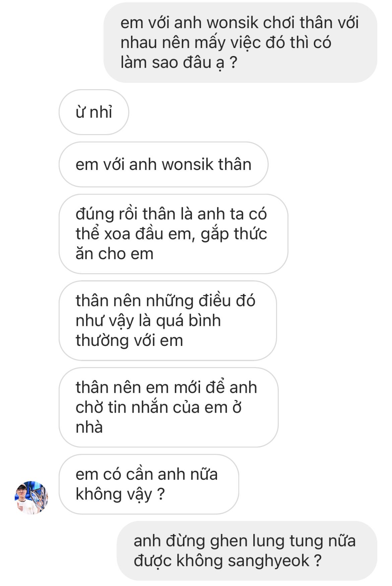
Task: Open the sender's profile avatar picture
Action: coord(31,497)
